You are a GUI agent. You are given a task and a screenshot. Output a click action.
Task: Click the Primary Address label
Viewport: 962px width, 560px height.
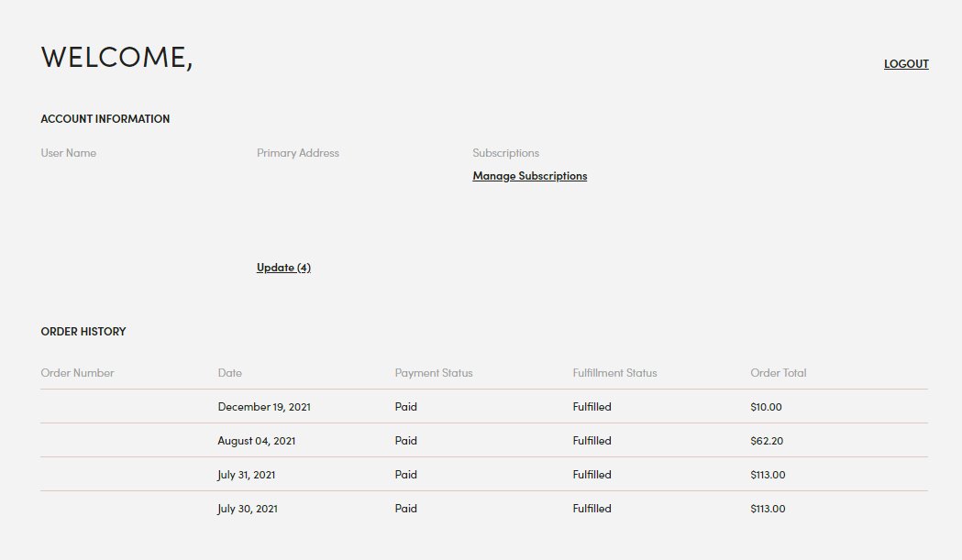[297, 153]
